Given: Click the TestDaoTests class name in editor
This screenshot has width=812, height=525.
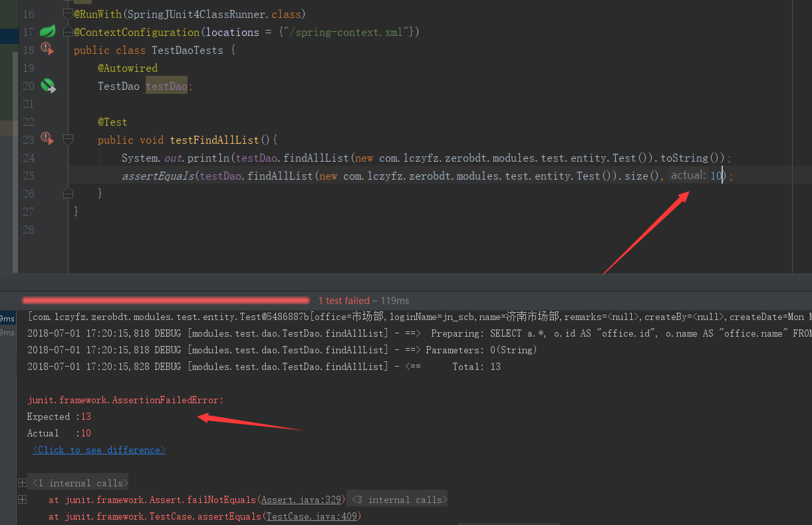Looking at the screenshot, I should [x=188, y=50].
